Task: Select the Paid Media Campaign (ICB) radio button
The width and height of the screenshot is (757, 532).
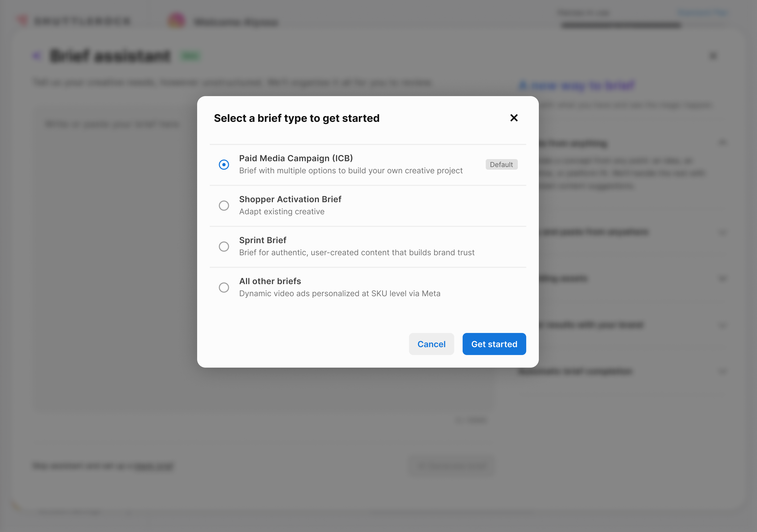Action: 224,164
